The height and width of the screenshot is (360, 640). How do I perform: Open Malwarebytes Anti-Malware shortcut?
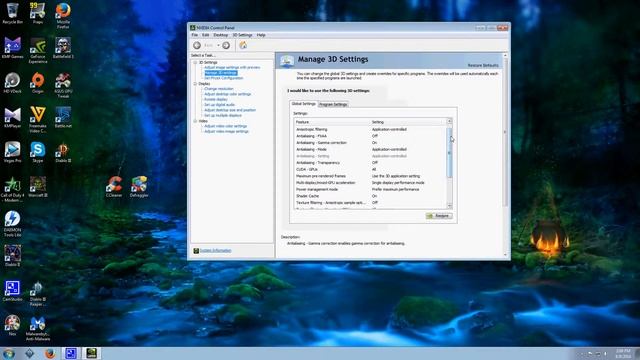(x=38, y=329)
